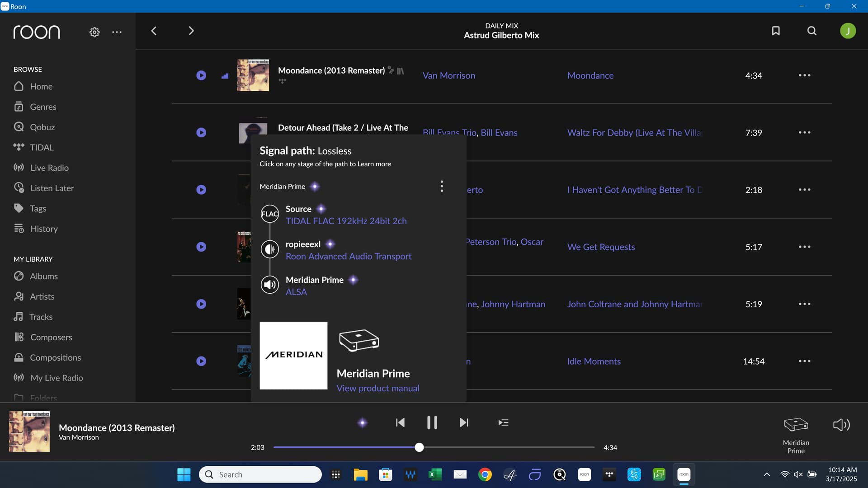The height and width of the screenshot is (488, 868).
Task: Open Tags in sidebar
Action: [30, 208]
